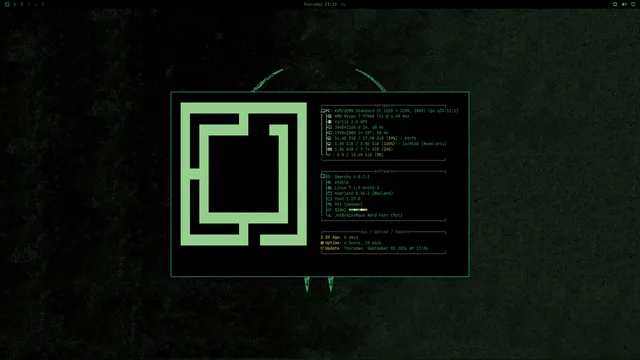Click the window icon beside Hyprland line

pyautogui.click(x=329, y=193)
